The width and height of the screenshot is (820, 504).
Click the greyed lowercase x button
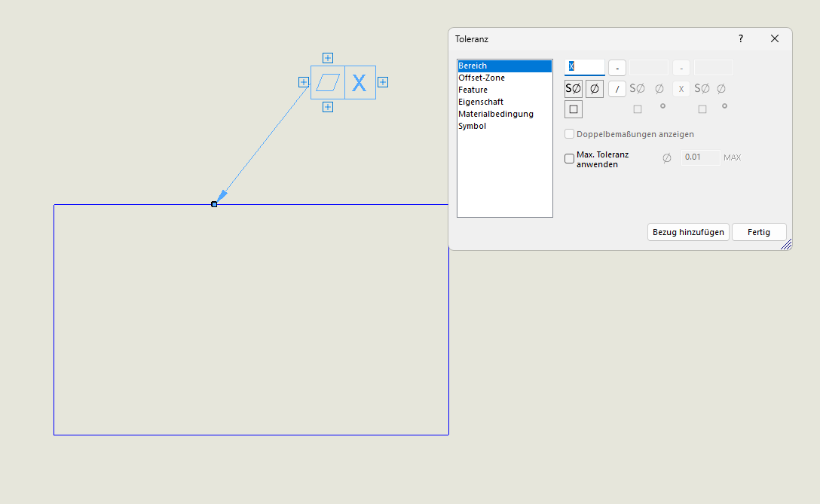click(x=681, y=89)
